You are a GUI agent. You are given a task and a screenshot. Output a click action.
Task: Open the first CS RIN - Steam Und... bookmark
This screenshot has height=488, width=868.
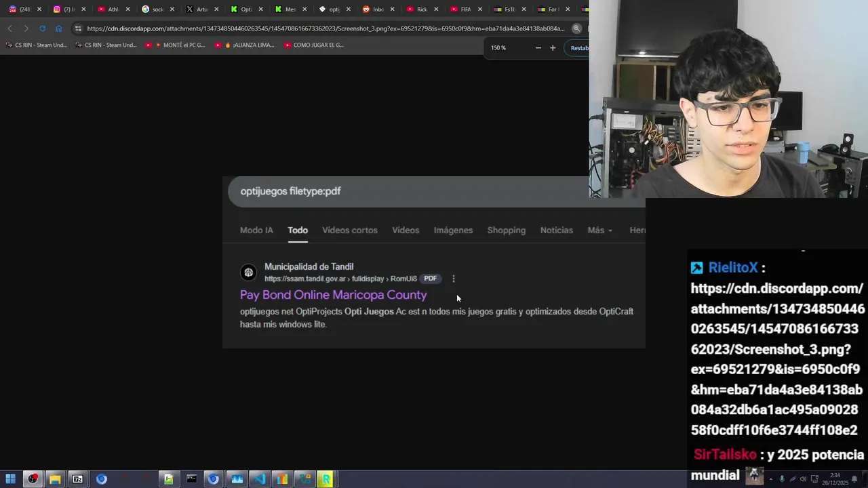point(36,45)
